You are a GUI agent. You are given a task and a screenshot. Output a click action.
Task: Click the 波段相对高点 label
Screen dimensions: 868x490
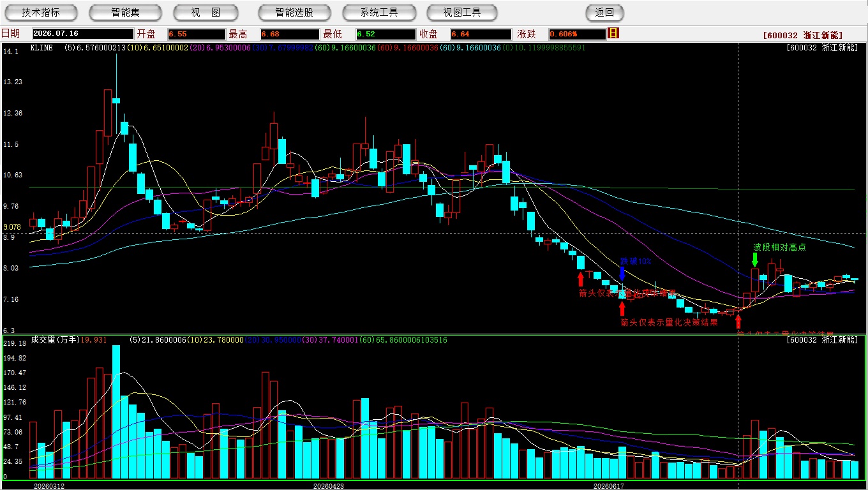pyautogui.click(x=779, y=247)
